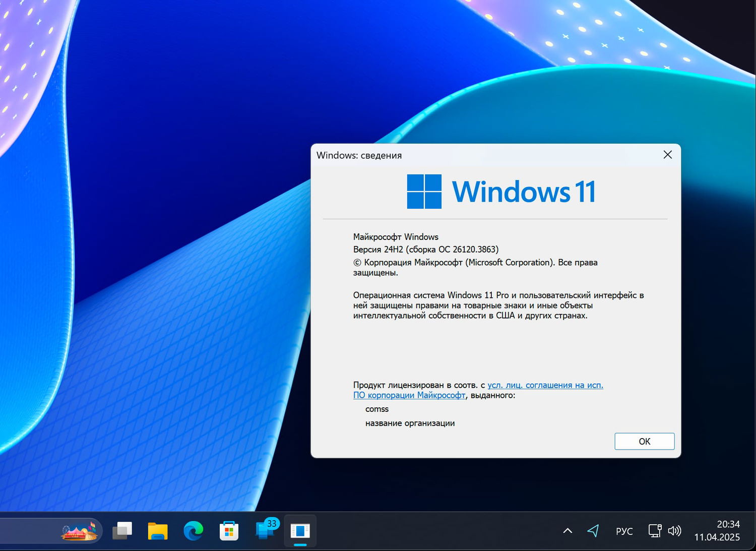Viewport: 756px width, 551px height.
Task: Select the active winver app on the taskbar
Action: (300, 531)
